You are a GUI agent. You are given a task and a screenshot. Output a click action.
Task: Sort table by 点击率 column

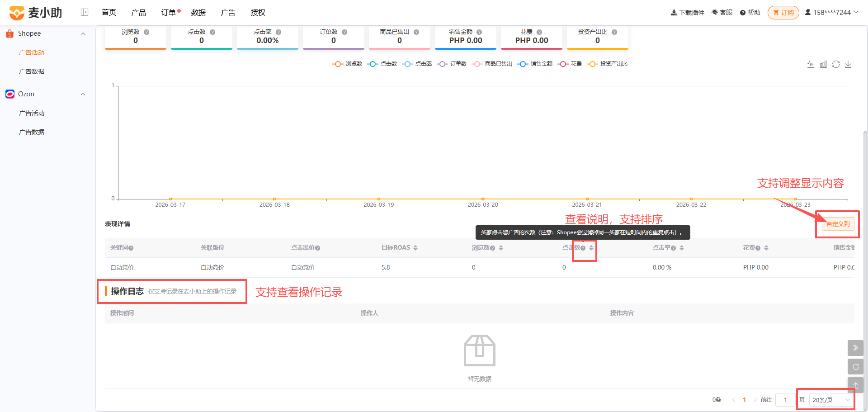[682, 248]
